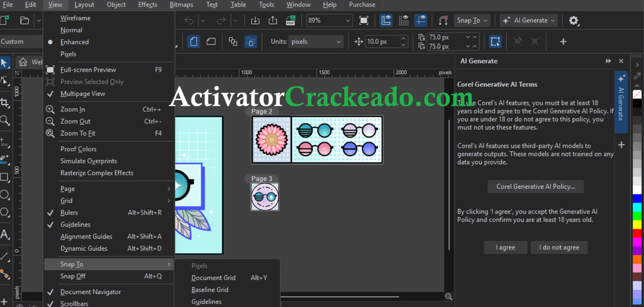Screen dimensions: 644x307
Task: Open the Purchase menu
Action: pyautogui.click(x=362, y=5)
